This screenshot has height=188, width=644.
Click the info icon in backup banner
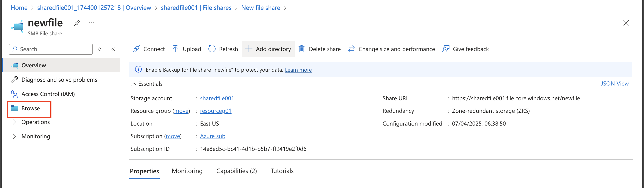click(138, 69)
